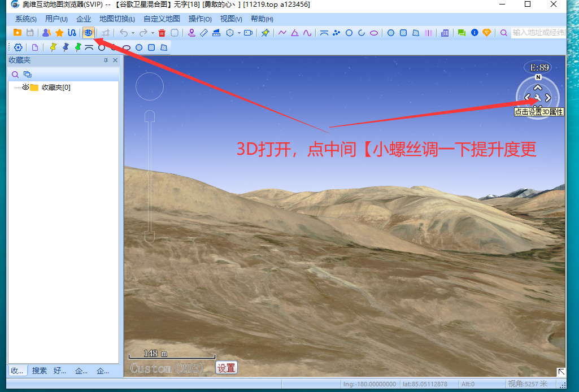Click the blue info circle icon
The height and width of the screenshot is (392, 579).
[474, 33]
